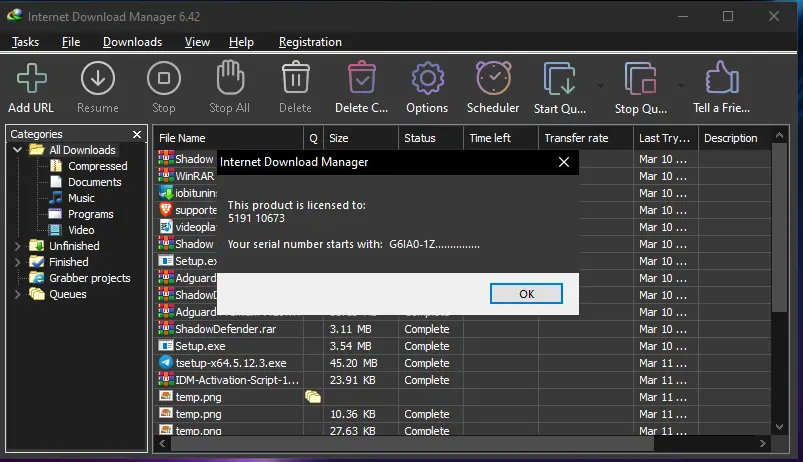The height and width of the screenshot is (462, 803).
Task: Click IDM logo in title bar
Action: tap(14, 16)
